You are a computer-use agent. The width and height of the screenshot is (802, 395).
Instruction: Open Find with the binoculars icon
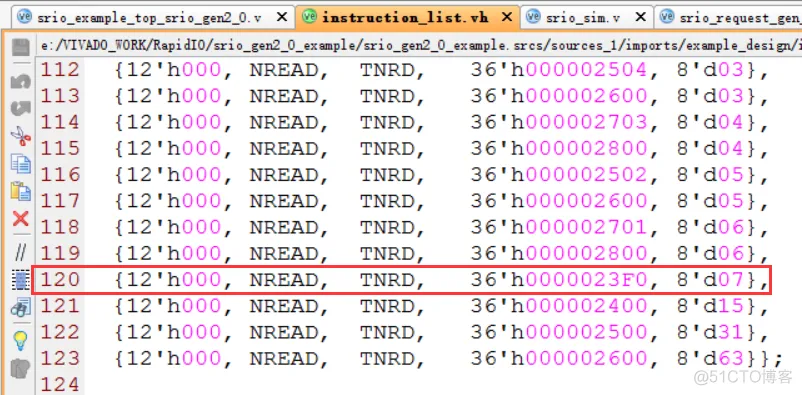(x=20, y=307)
